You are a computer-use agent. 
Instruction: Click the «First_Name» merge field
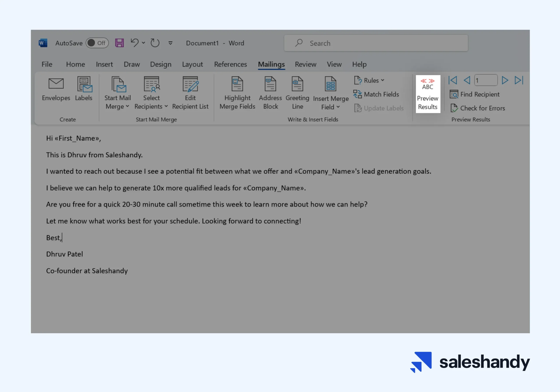pos(77,138)
